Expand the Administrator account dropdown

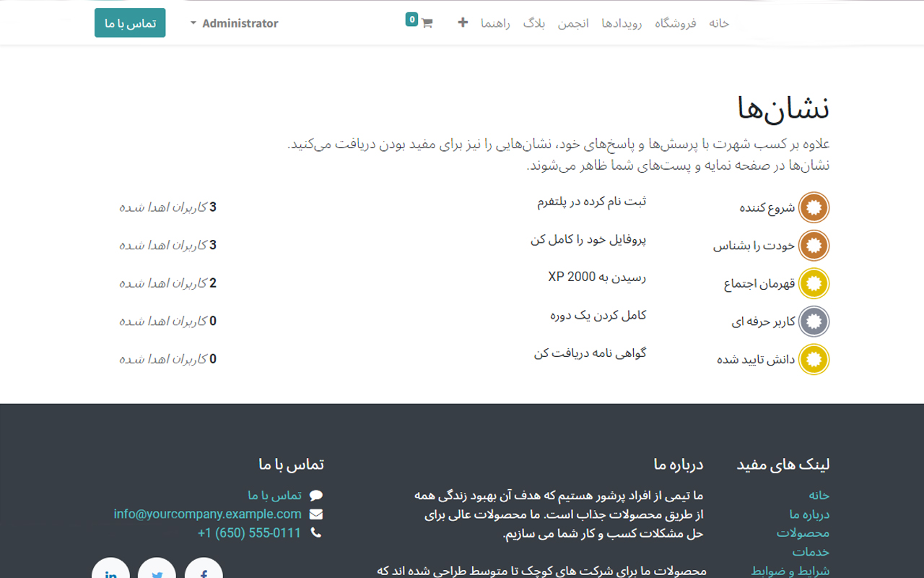tap(233, 22)
